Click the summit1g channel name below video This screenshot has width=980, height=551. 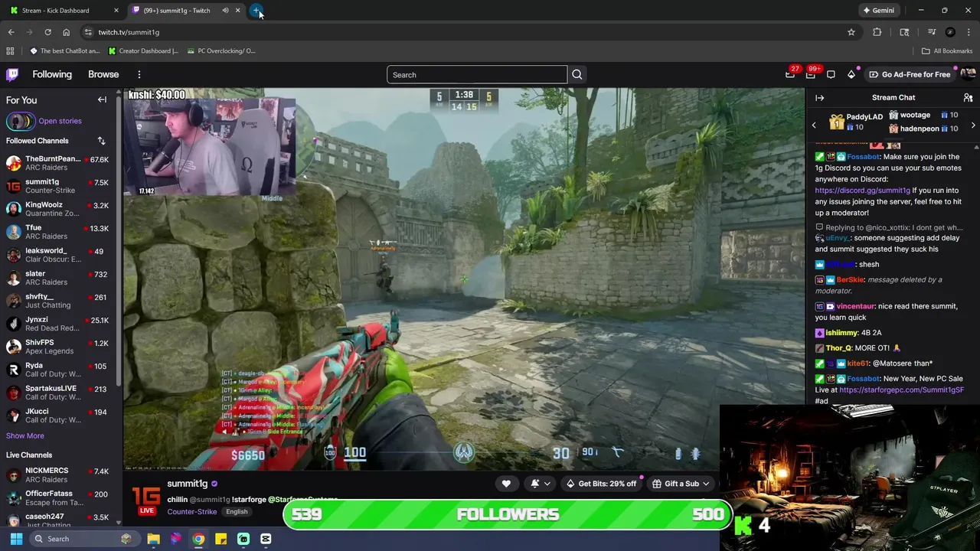pos(188,484)
